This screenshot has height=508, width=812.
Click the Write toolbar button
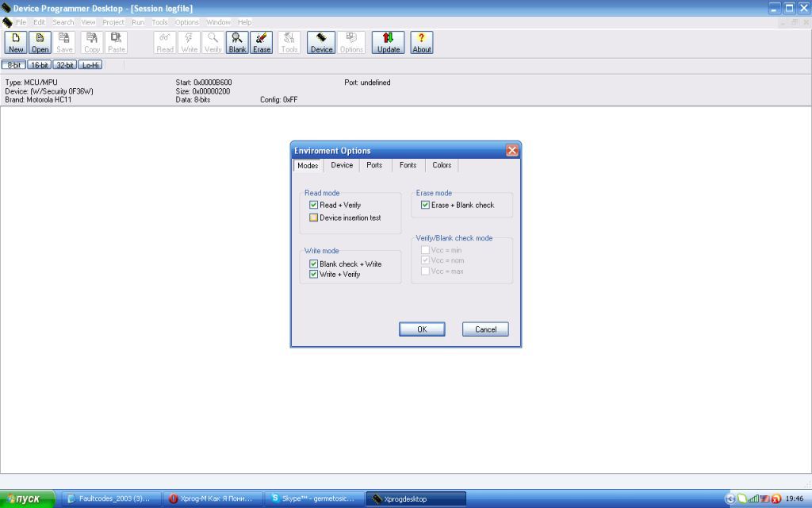point(189,43)
